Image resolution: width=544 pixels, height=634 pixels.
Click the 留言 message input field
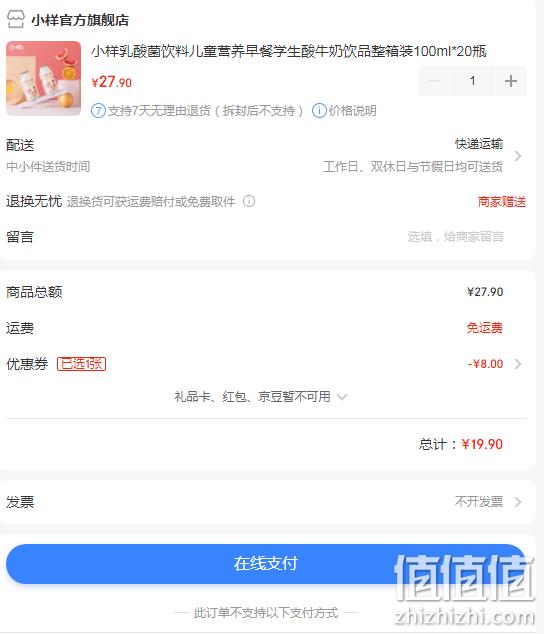pos(455,237)
